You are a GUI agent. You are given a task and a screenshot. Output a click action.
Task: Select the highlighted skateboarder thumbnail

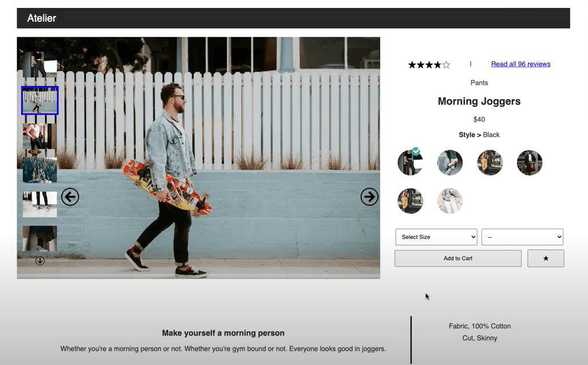pyautogui.click(x=40, y=101)
